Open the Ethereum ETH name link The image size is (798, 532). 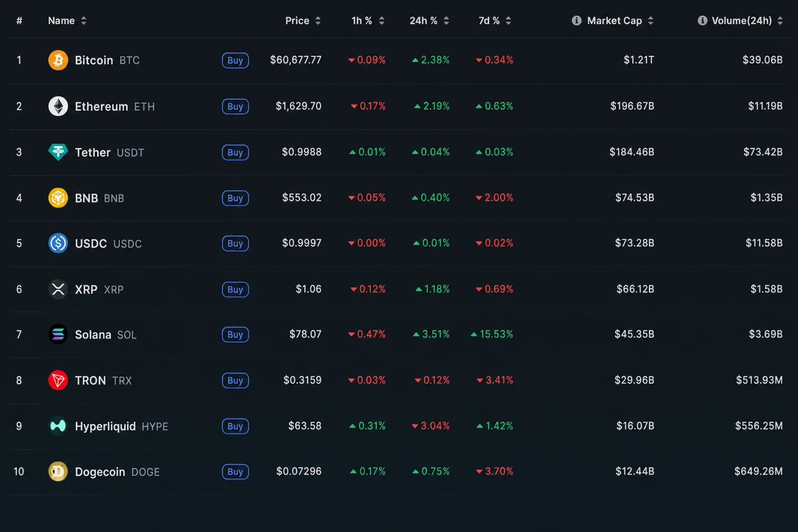point(115,106)
